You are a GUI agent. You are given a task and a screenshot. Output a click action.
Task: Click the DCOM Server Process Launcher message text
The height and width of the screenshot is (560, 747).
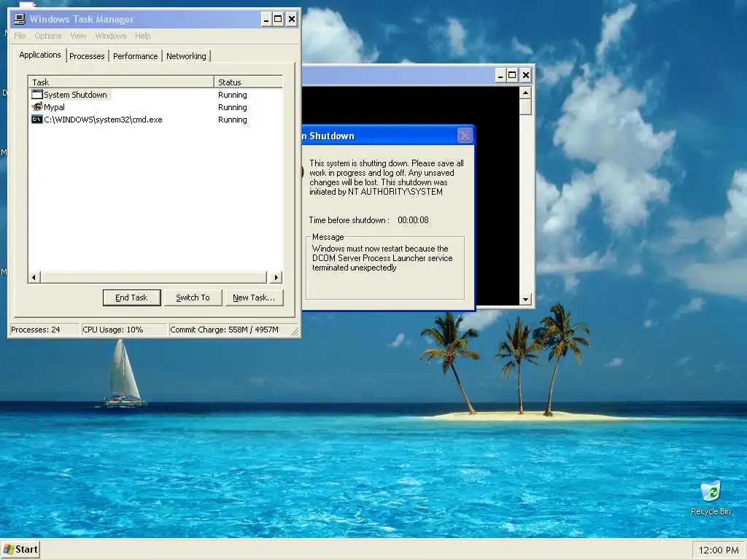[x=382, y=258]
